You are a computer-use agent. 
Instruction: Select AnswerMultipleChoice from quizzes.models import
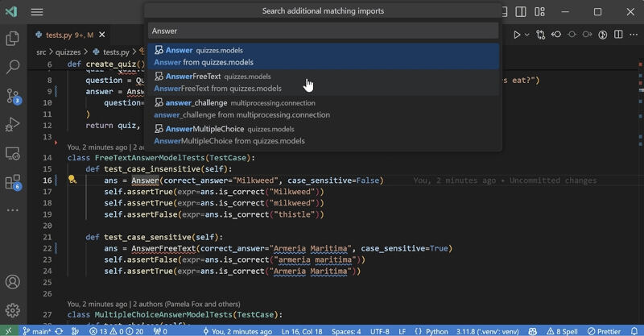pyautogui.click(x=323, y=135)
